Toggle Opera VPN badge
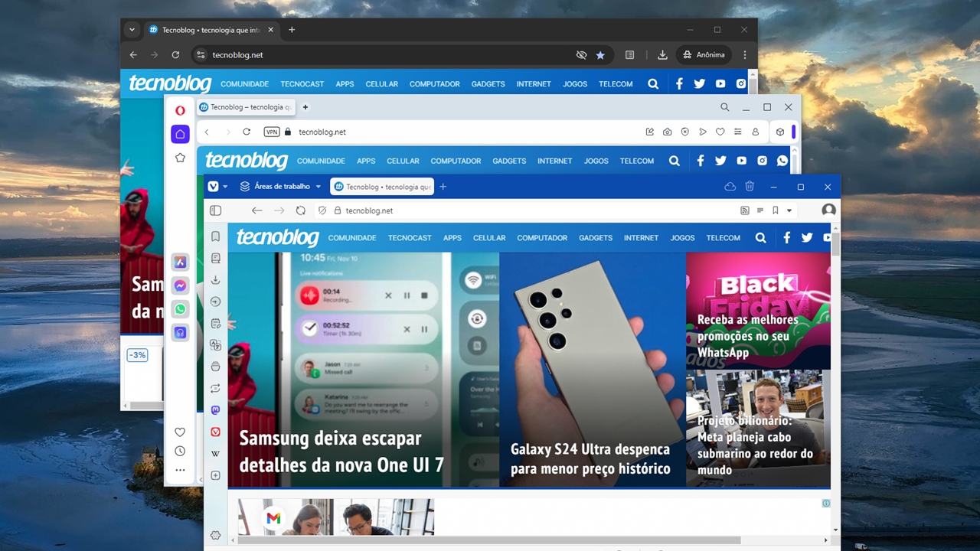The width and height of the screenshot is (980, 551). (272, 132)
